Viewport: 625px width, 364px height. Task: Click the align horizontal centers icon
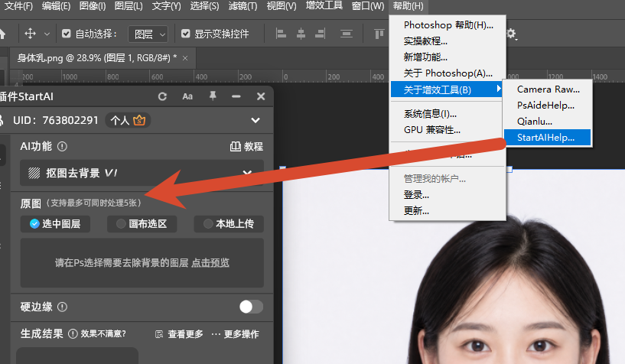coord(301,34)
